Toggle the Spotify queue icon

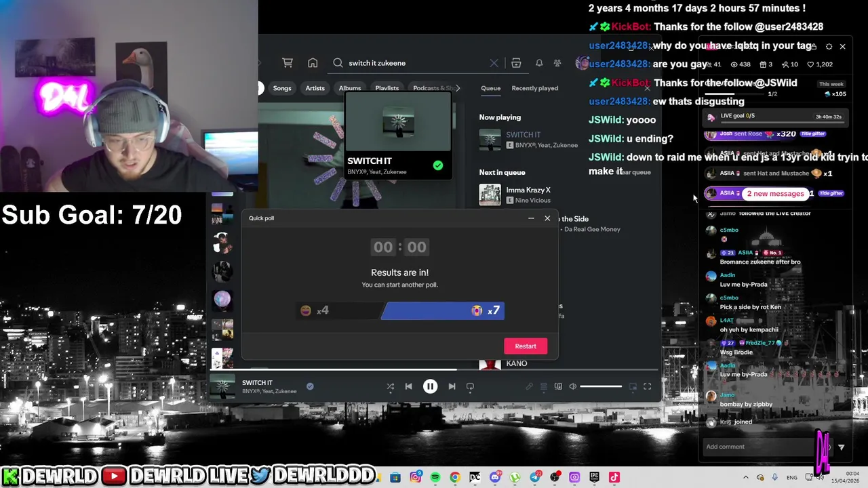(x=544, y=386)
